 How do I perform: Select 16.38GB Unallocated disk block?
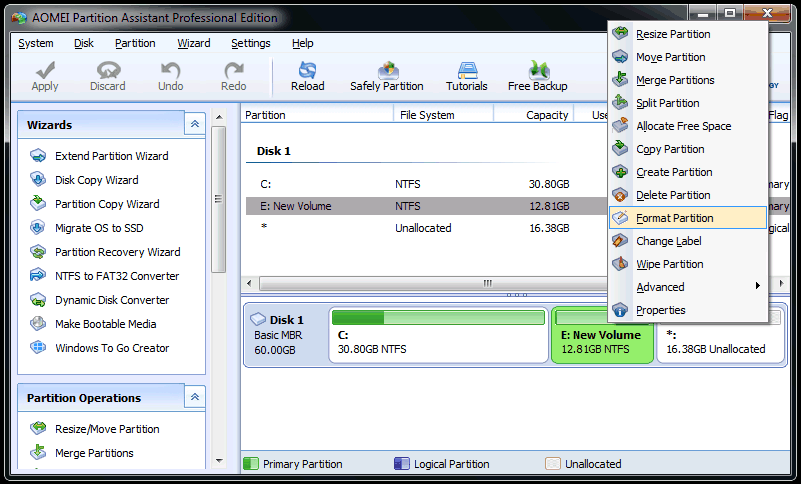(x=720, y=342)
